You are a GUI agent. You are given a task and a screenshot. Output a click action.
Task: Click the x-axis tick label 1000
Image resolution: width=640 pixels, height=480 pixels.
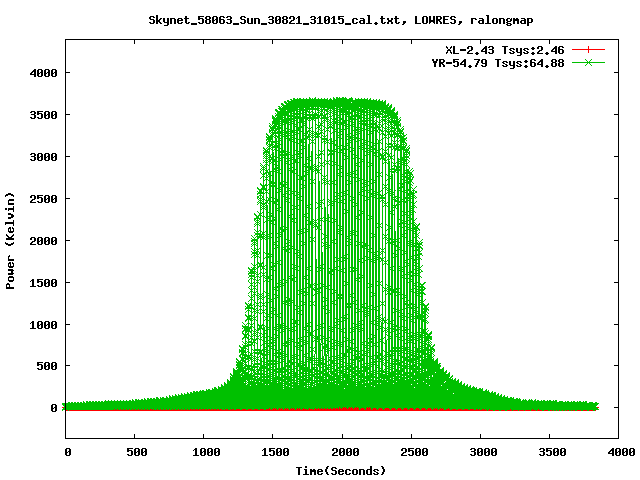207,452
